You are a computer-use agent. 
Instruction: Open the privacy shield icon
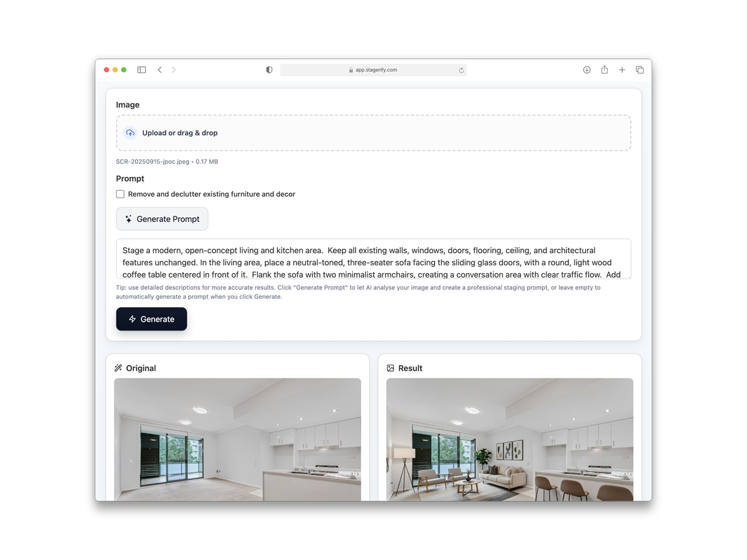coord(269,70)
